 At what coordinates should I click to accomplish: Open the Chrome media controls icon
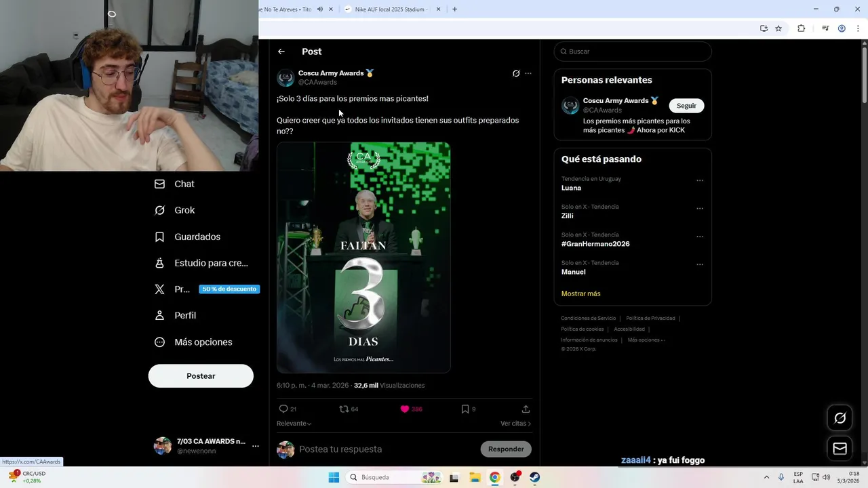pyautogui.click(x=825, y=28)
